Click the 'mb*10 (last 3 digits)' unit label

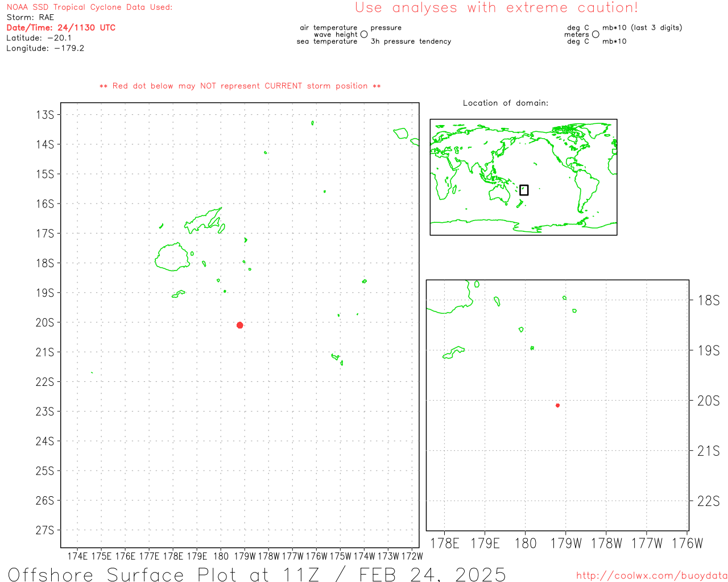[642, 27]
